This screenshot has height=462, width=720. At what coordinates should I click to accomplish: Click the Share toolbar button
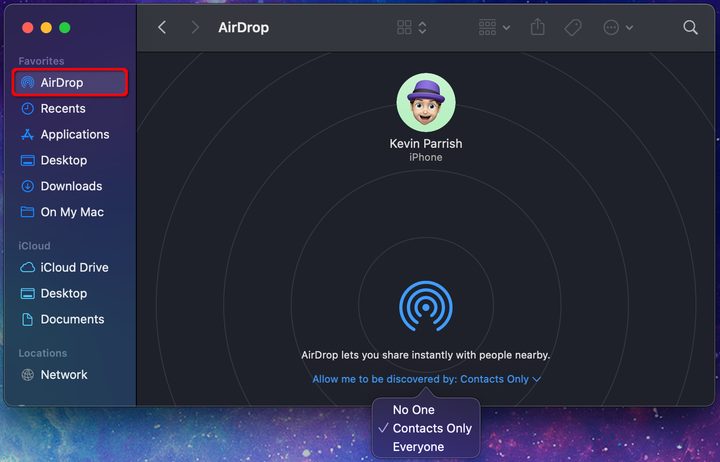click(538, 27)
